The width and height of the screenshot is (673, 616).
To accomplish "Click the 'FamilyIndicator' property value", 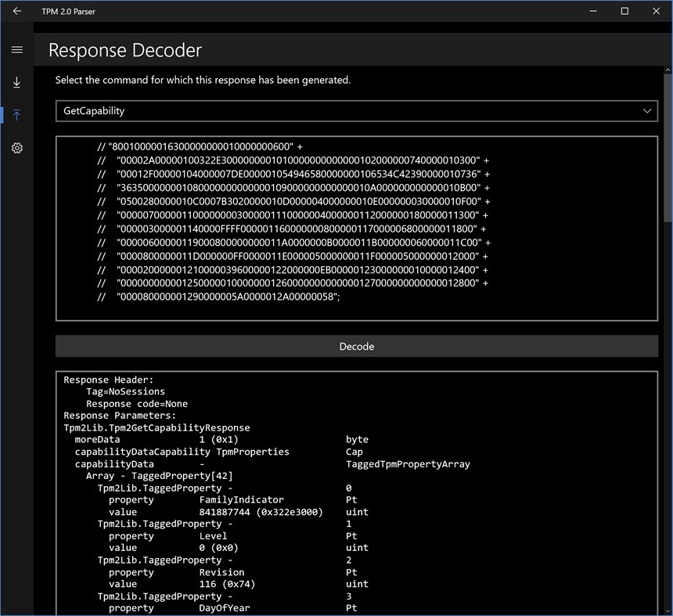I will pos(241,500).
